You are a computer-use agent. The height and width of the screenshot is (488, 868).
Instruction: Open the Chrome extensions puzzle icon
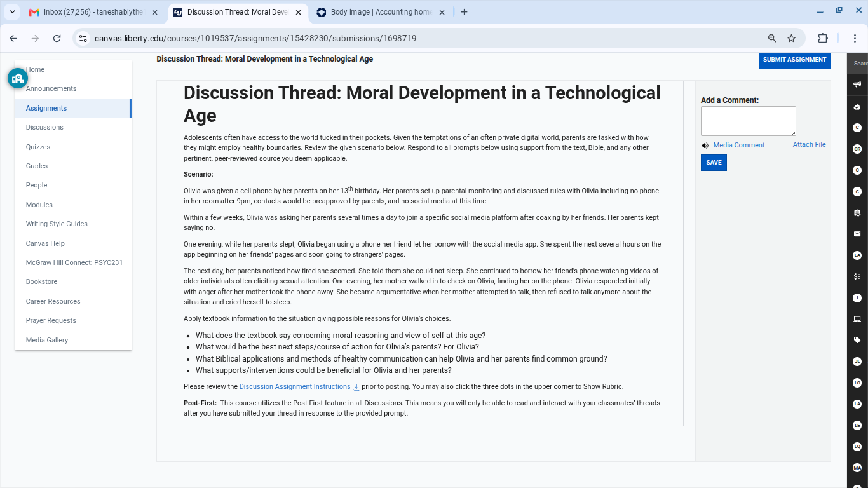[823, 38]
